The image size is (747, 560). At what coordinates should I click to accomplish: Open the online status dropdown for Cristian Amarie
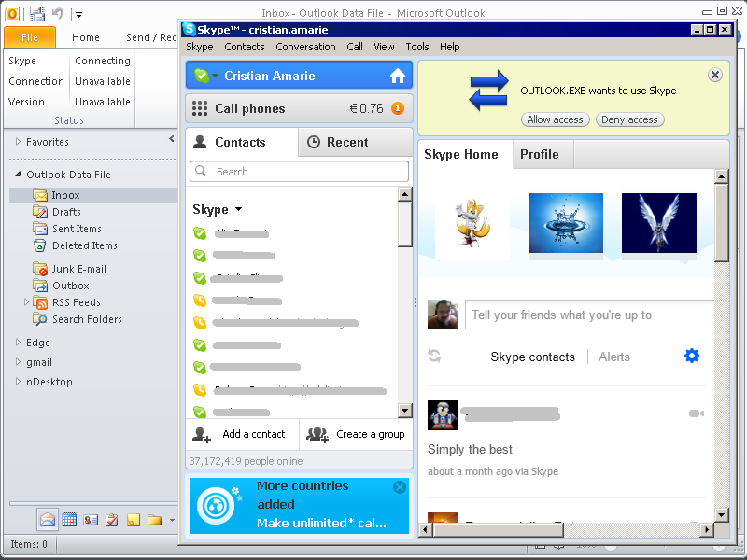click(x=216, y=76)
